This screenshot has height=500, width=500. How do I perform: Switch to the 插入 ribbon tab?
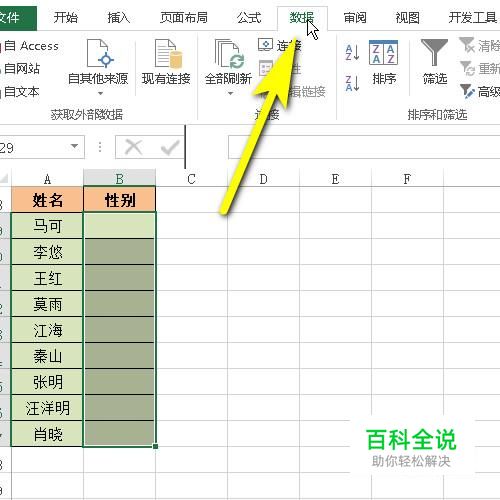coord(118,17)
